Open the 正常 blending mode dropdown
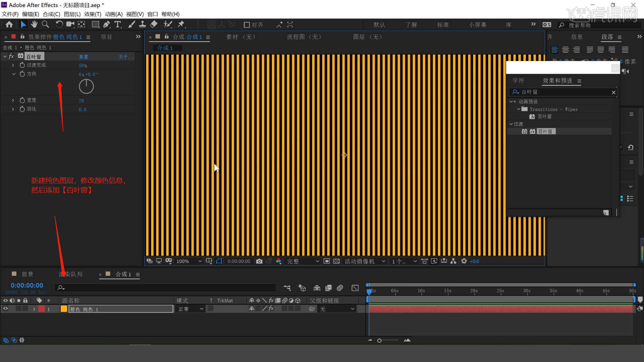Screen dimensions: 644x362 click(191, 309)
